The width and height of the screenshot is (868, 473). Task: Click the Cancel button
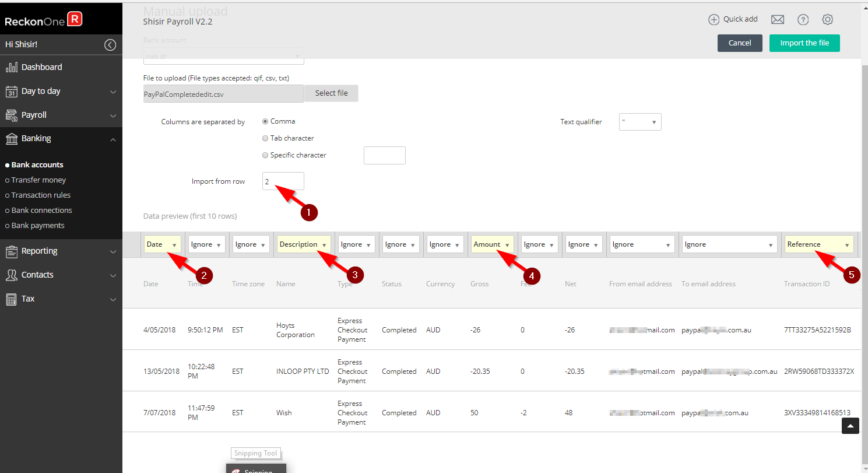(x=740, y=43)
